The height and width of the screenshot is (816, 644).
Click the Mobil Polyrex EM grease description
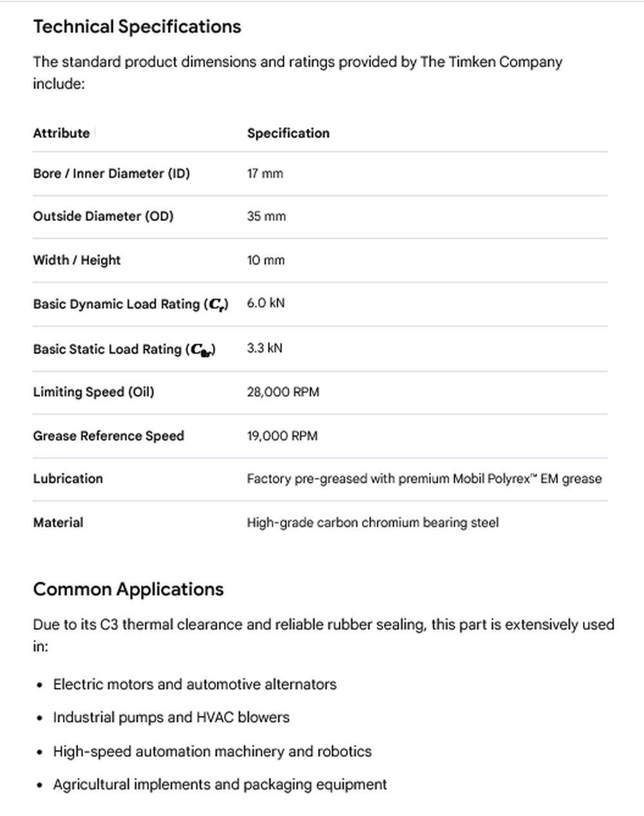click(424, 479)
